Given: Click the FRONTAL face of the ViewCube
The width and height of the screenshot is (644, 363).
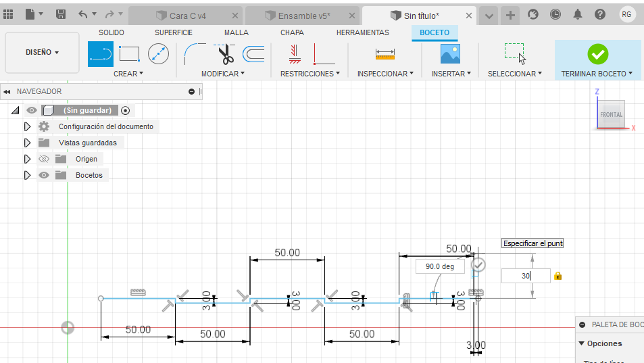Looking at the screenshot, I should point(611,114).
